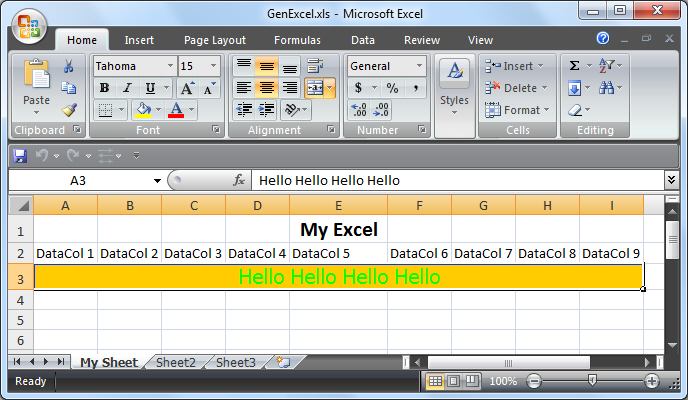Switch to the Review tab
The height and width of the screenshot is (400, 688).
pos(422,40)
